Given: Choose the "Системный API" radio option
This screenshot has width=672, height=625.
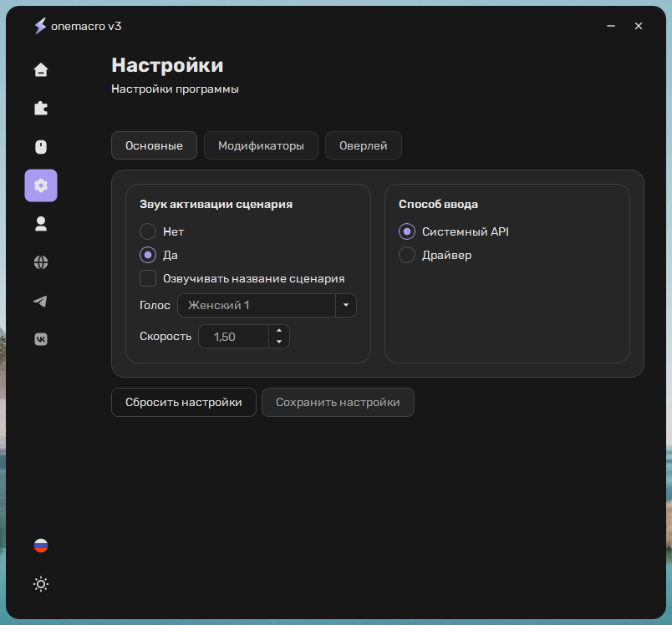Looking at the screenshot, I should [407, 231].
